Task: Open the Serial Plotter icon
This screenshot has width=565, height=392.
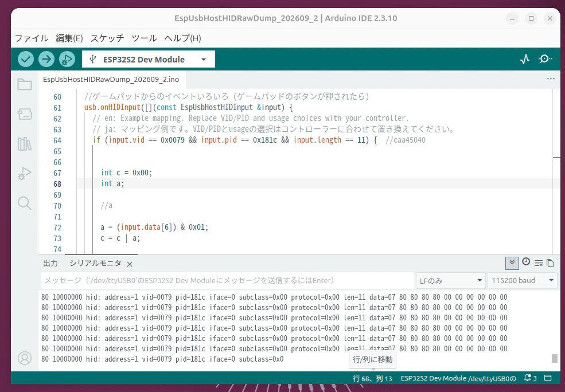Action: pyautogui.click(x=525, y=59)
